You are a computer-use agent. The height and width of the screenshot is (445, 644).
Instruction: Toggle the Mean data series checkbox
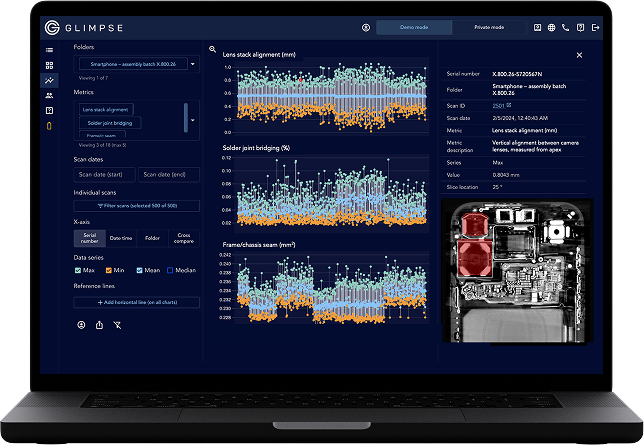[139, 270]
